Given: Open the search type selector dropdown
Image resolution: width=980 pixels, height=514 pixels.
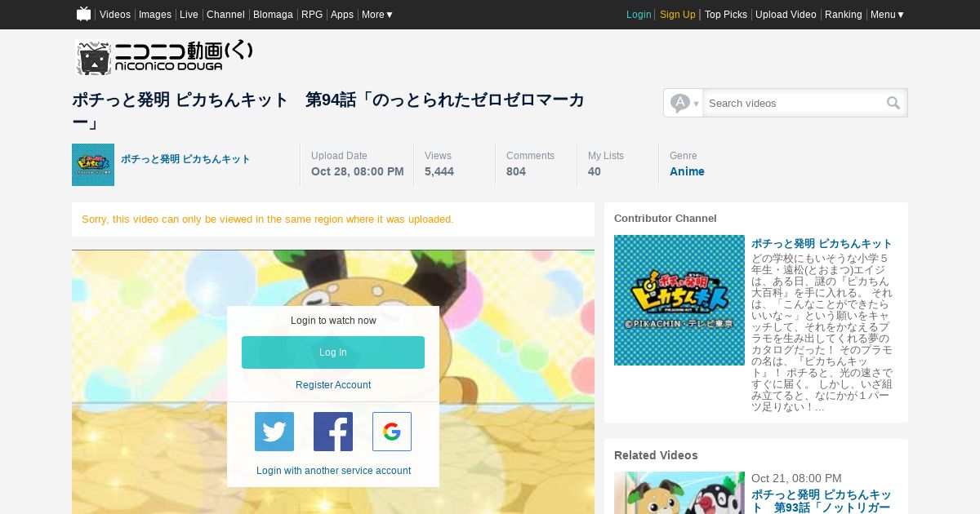Looking at the screenshot, I should tap(684, 103).
